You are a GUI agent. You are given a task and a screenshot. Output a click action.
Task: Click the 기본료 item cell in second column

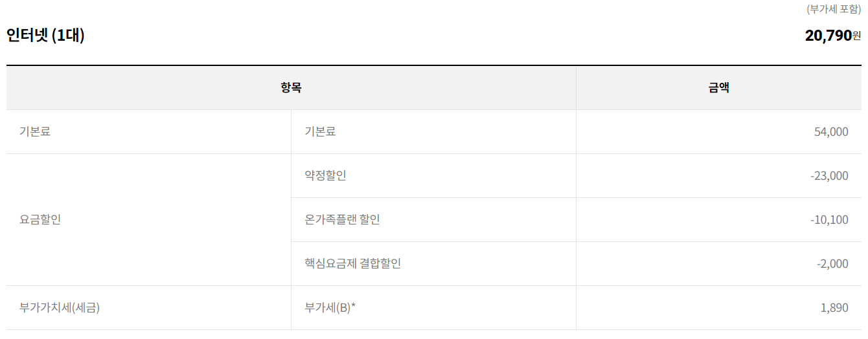pyautogui.click(x=320, y=132)
